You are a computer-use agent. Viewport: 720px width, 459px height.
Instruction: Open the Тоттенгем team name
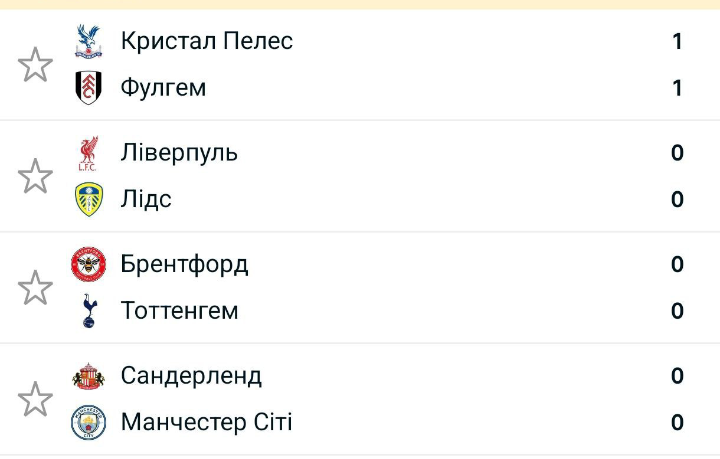[x=180, y=311]
